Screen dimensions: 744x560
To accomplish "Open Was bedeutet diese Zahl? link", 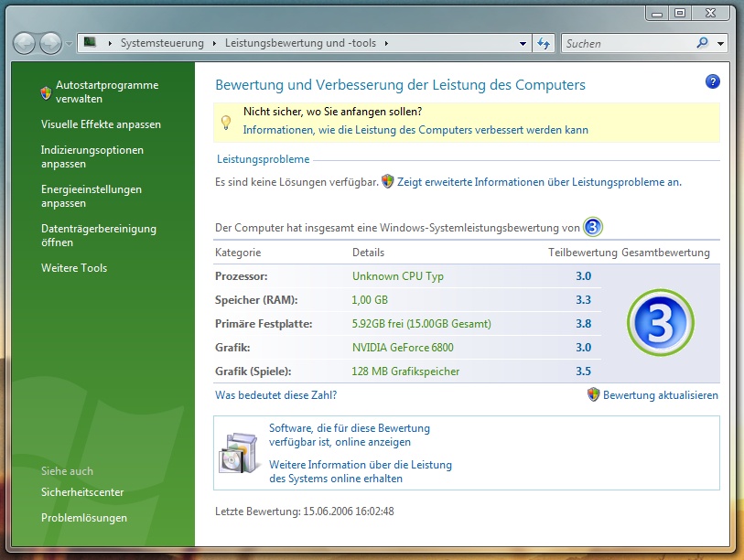I will point(275,395).
